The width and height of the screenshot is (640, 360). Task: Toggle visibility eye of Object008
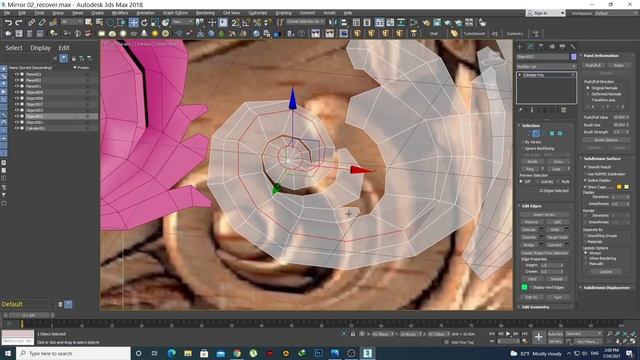coord(17,98)
